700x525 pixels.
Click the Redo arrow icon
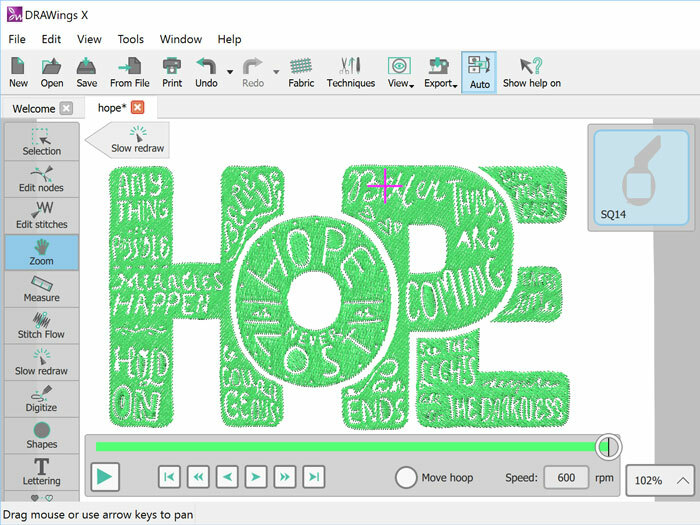pyautogui.click(x=253, y=72)
